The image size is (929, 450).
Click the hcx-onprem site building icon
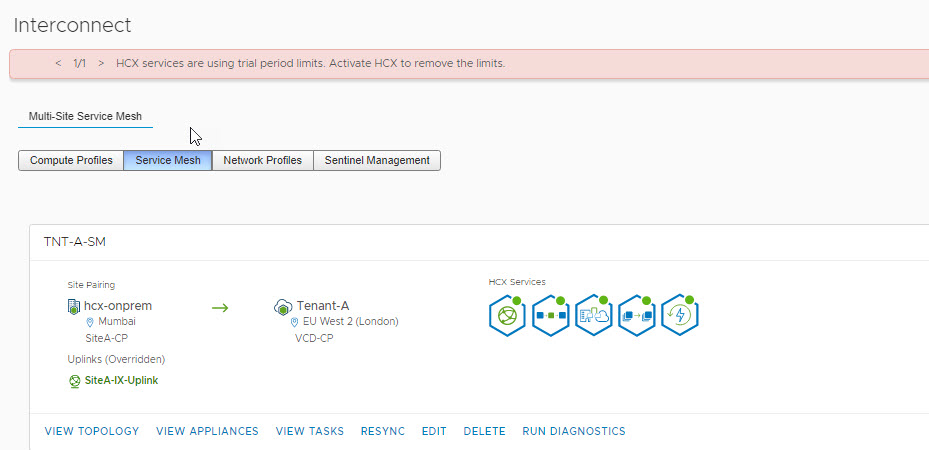(x=74, y=306)
